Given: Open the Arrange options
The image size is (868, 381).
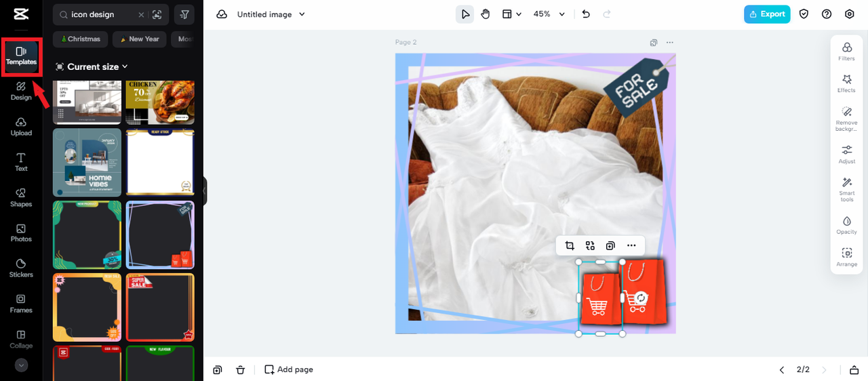Looking at the screenshot, I should (x=847, y=258).
